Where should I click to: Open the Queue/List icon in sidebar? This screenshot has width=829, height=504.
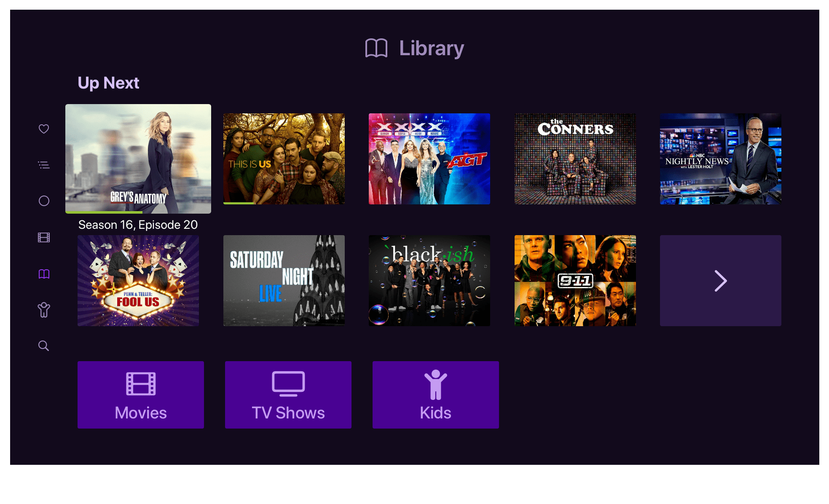(x=44, y=165)
